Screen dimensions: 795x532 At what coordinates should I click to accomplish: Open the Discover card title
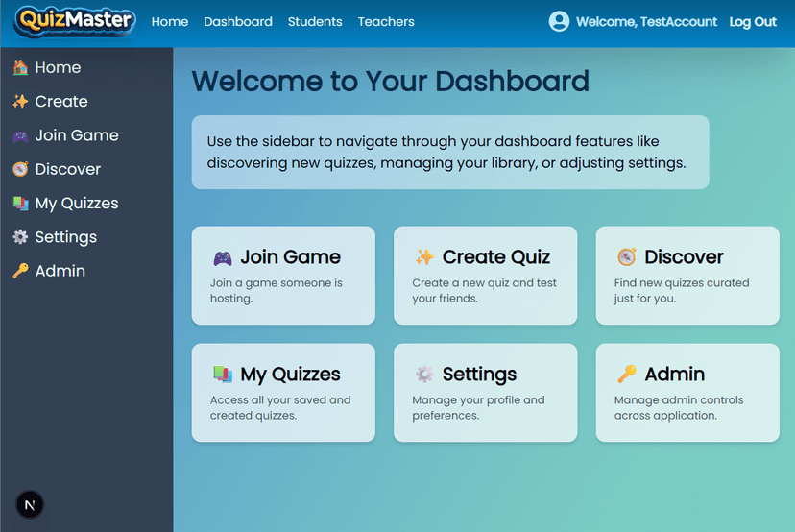684,257
